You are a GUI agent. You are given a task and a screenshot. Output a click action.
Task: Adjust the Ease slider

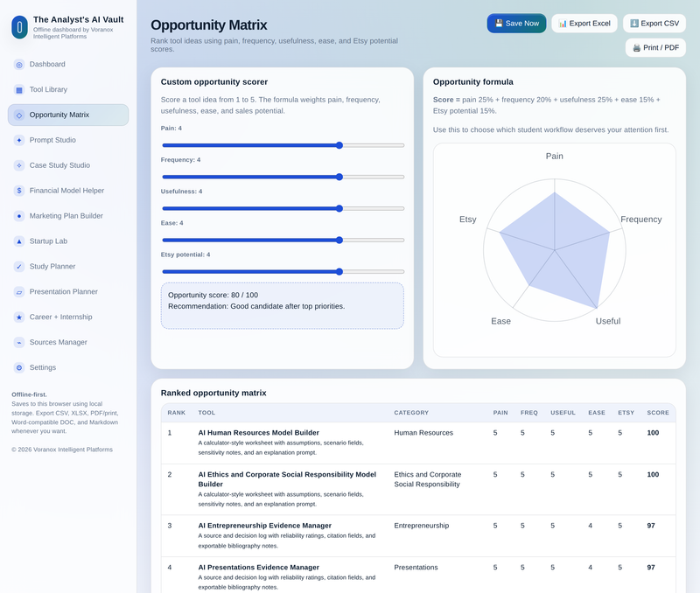(283, 240)
